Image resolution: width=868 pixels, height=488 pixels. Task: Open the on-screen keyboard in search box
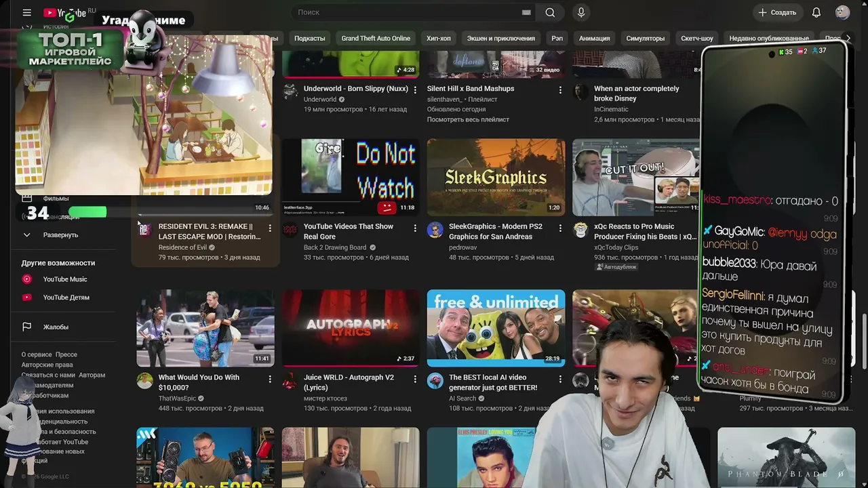[526, 12]
